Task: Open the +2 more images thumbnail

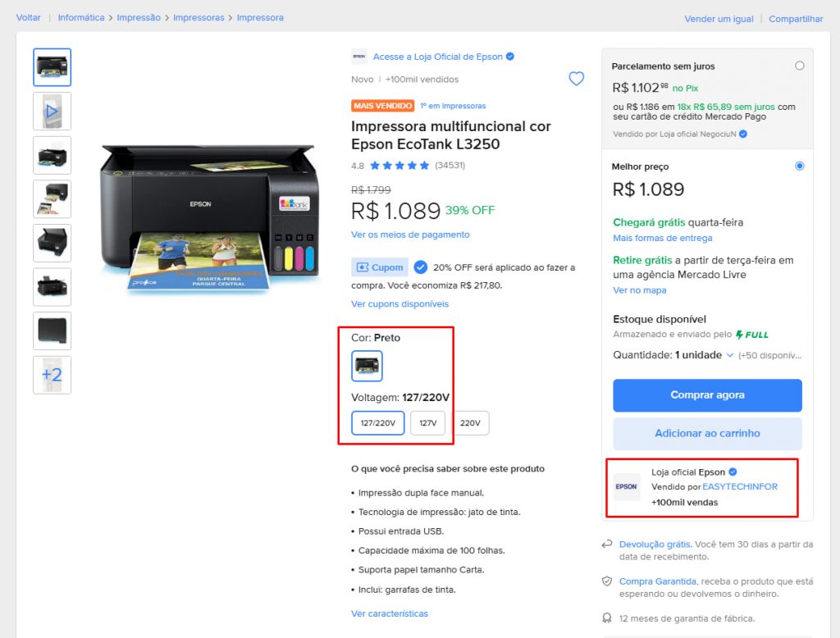Action: (52, 375)
